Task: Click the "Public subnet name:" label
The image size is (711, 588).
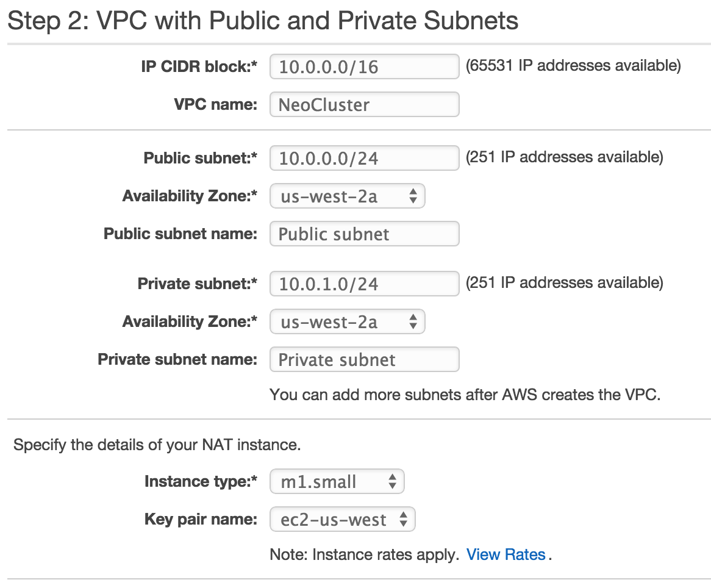Action: (x=180, y=234)
